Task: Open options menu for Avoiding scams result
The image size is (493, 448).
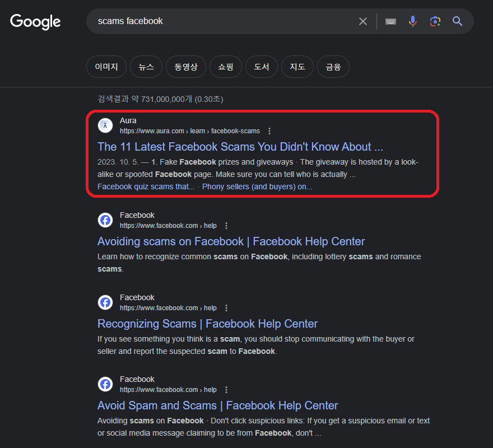Action: coord(226,225)
